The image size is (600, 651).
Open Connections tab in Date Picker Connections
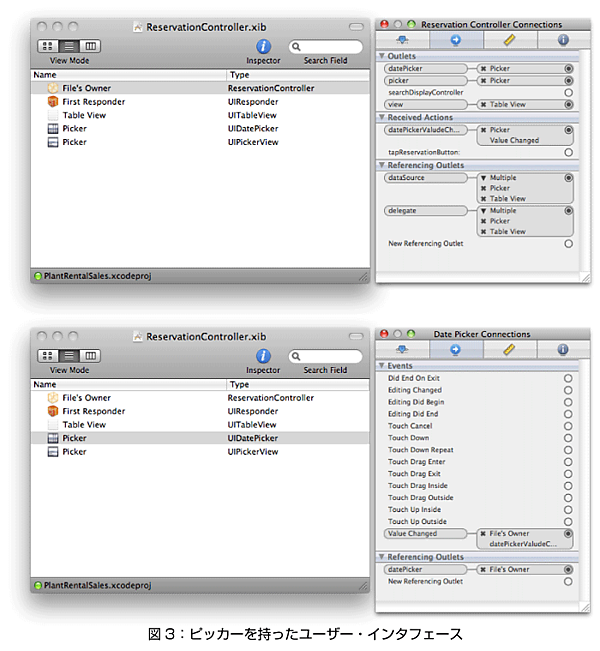point(456,350)
